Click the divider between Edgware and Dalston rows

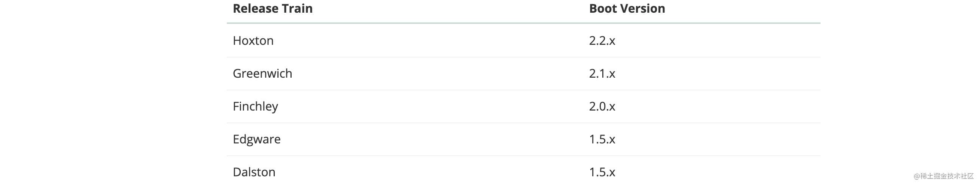click(x=523, y=156)
